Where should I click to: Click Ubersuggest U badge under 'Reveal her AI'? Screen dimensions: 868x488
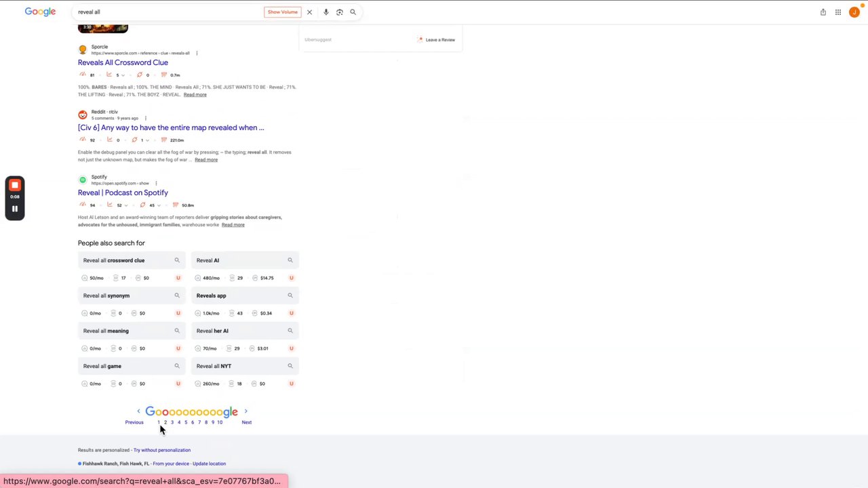(292, 348)
